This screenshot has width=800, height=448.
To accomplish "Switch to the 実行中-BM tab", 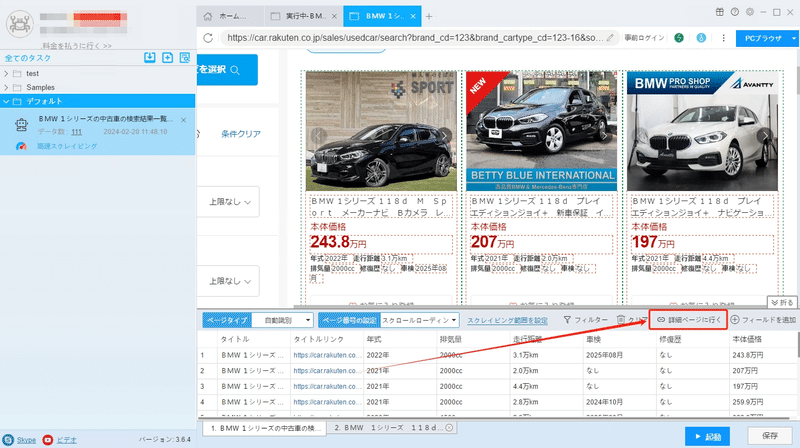I will coord(305,16).
